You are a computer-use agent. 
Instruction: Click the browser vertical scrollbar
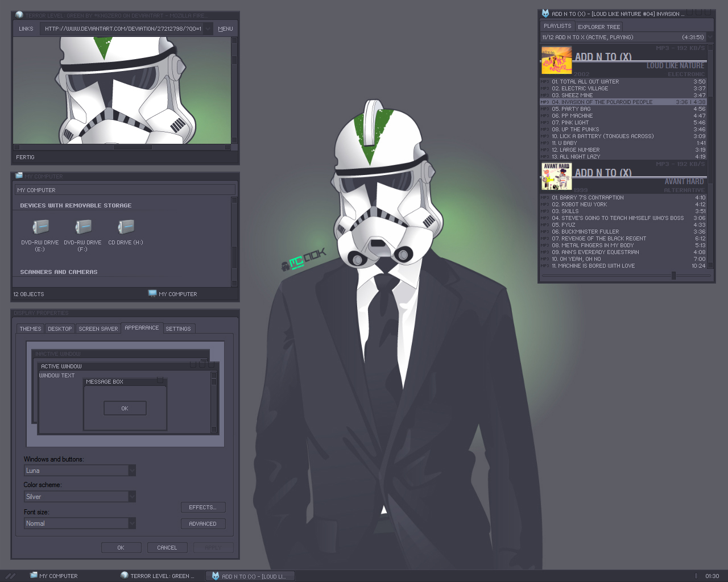tap(234, 90)
